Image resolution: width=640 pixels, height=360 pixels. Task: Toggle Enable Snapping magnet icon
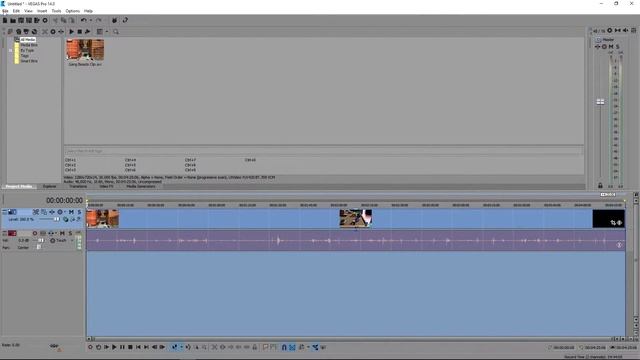click(x=284, y=347)
